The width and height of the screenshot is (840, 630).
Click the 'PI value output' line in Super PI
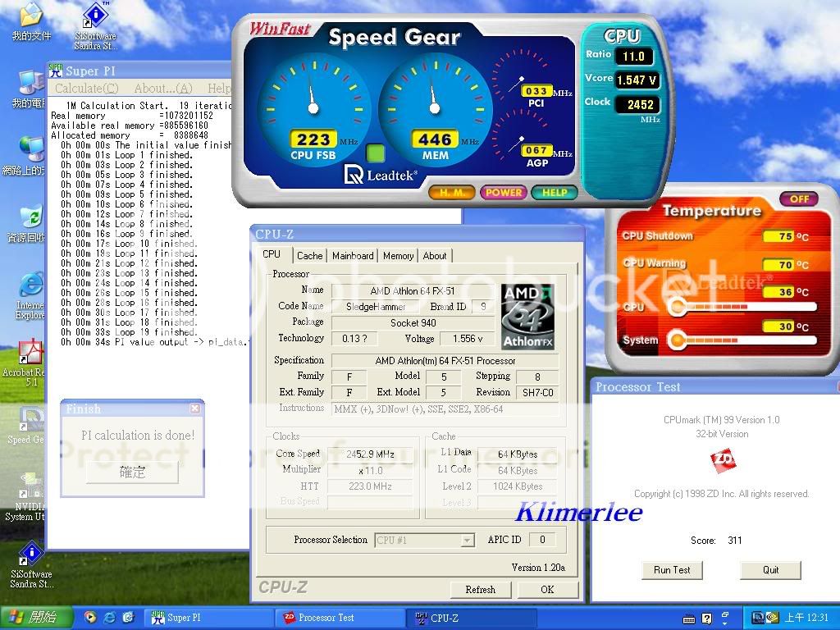tap(155, 342)
